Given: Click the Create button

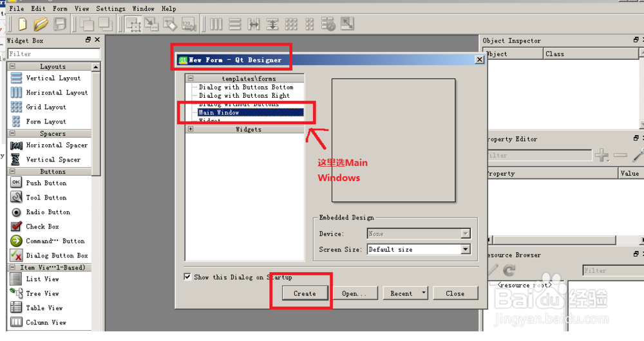Looking at the screenshot, I should click(x=305, y=293).
